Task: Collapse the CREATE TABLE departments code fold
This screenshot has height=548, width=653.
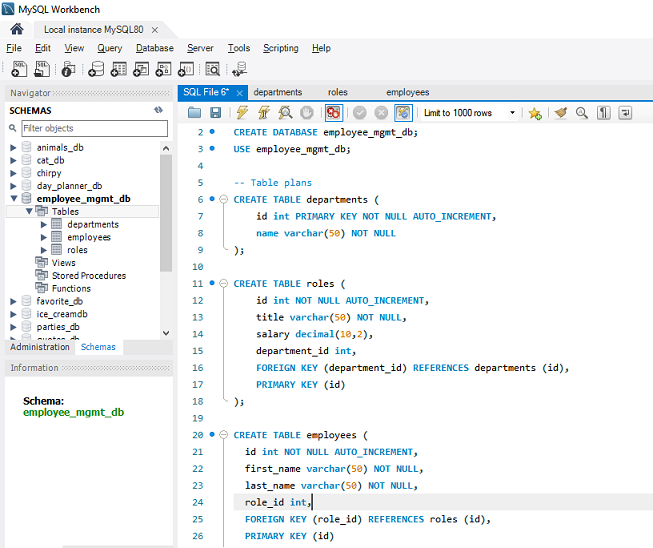Action: click(x=224, y=199)
